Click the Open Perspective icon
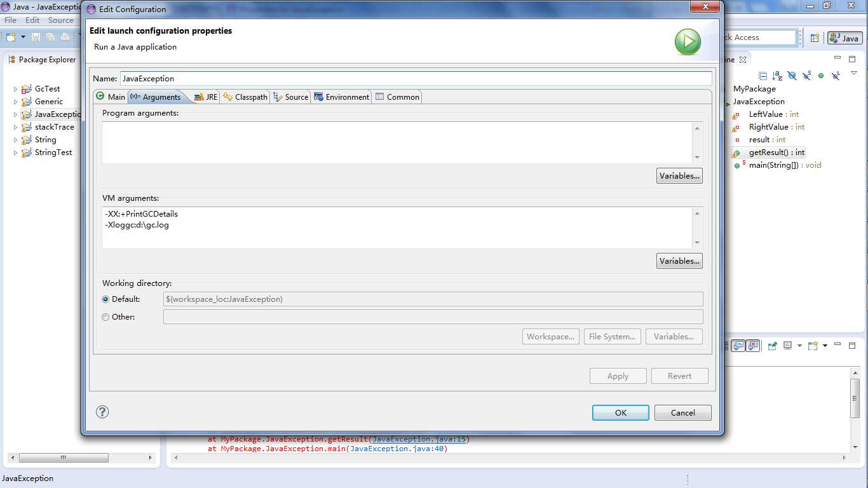This screenshot has width=868, height=488. click(x=815, y=38)
